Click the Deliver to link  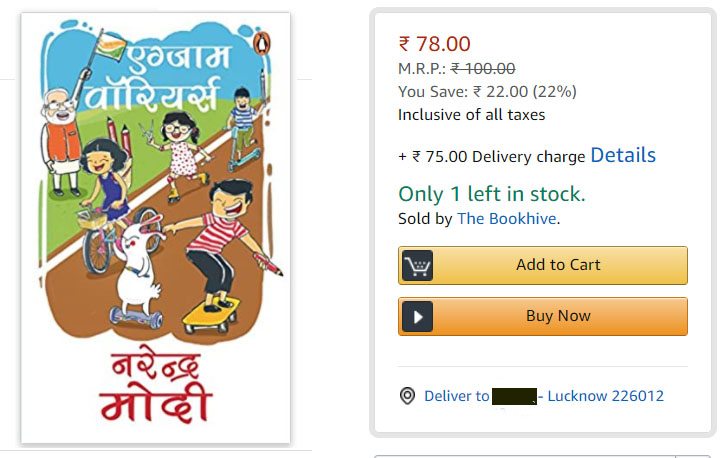tap(457, 396)
